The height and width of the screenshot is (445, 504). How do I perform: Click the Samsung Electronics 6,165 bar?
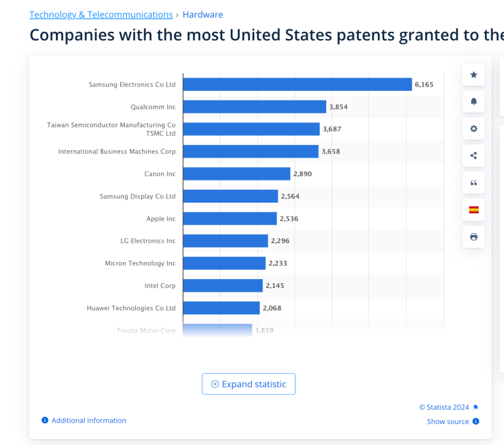(297, 84)
